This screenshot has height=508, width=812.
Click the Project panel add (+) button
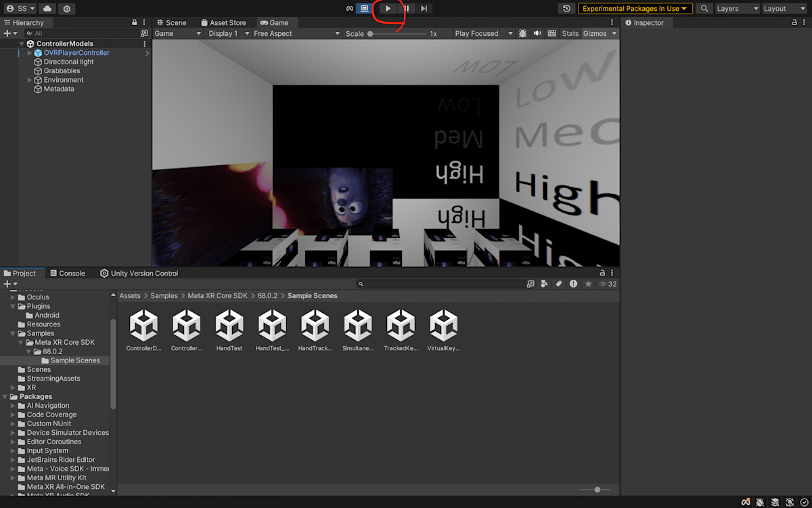pos(10,284)
